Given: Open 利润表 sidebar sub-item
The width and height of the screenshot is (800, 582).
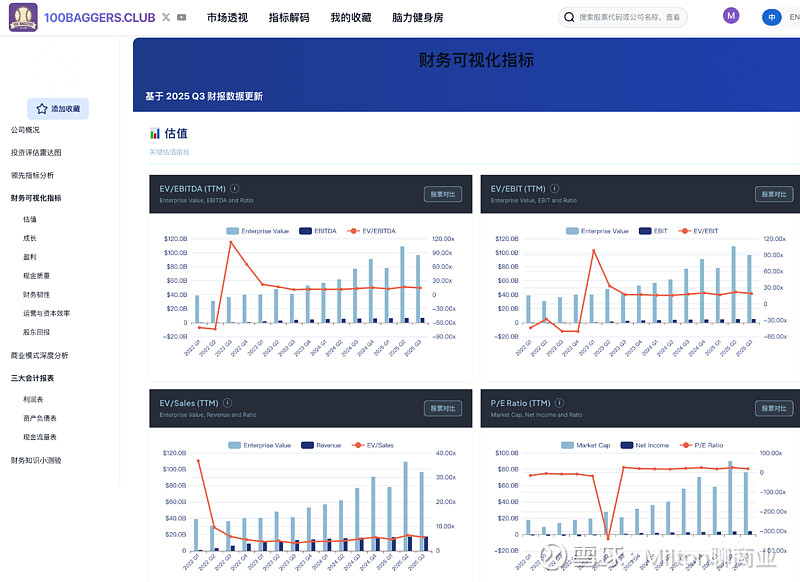Looking at the screenshot, I should click(33, 399).
